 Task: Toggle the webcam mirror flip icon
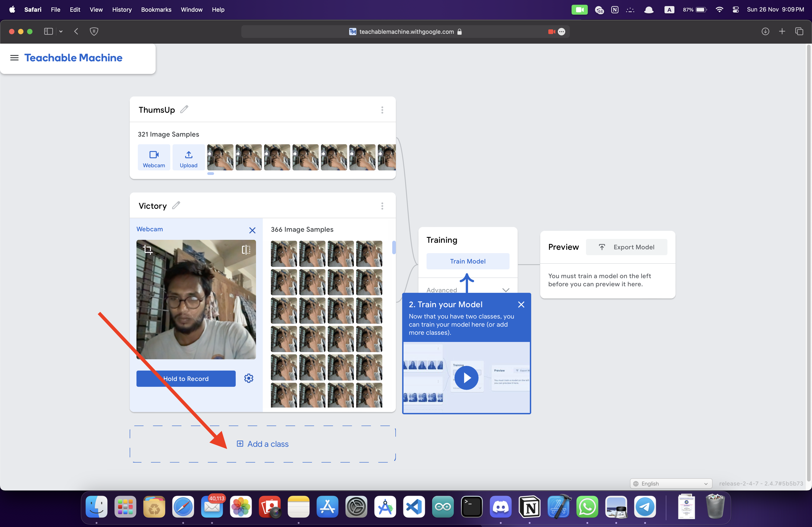(x=246, y=250)
